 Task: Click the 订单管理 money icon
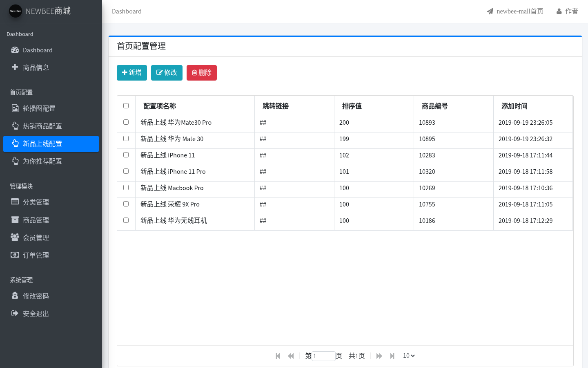point(15,255)
